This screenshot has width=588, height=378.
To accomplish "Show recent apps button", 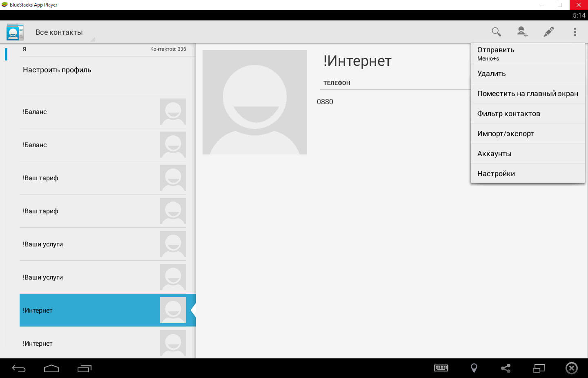I will 85,369.
